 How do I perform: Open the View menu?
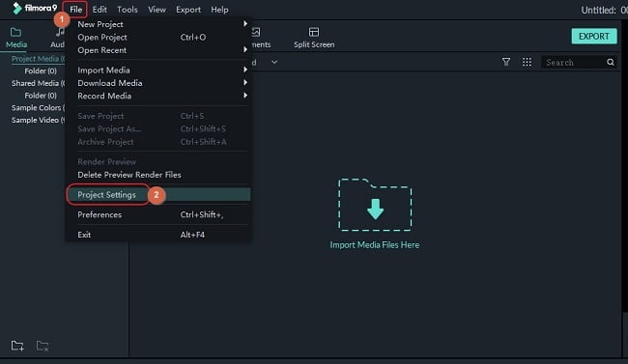157,10
